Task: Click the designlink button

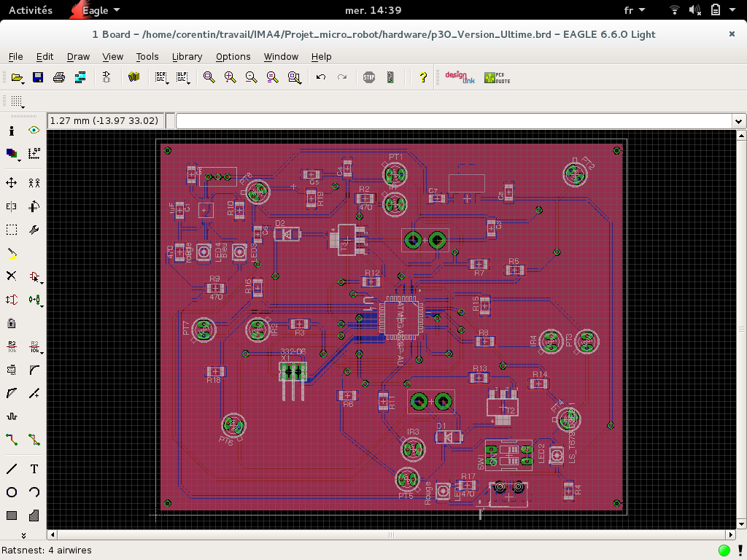Action: (x=460, y=77)
